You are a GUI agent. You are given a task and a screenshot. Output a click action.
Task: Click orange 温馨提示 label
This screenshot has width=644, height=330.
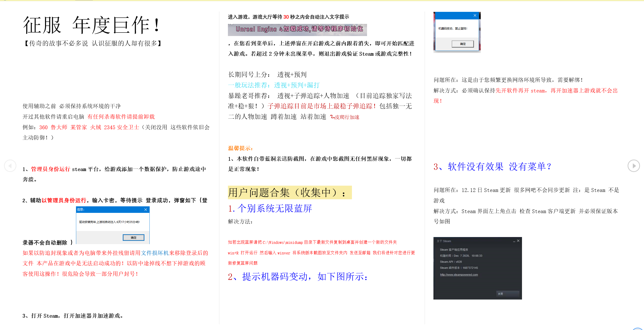coord(240,148)
